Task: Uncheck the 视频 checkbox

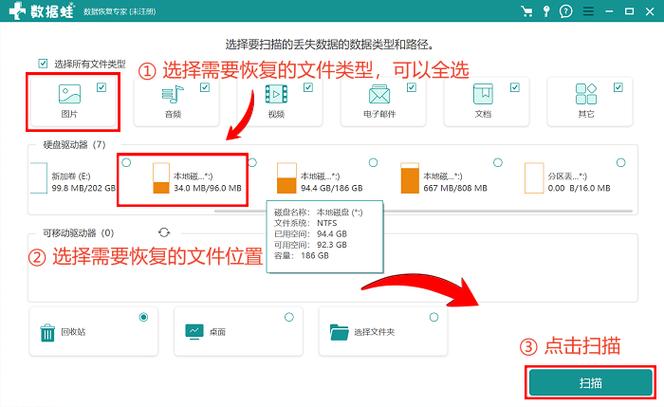Action: 308,87
